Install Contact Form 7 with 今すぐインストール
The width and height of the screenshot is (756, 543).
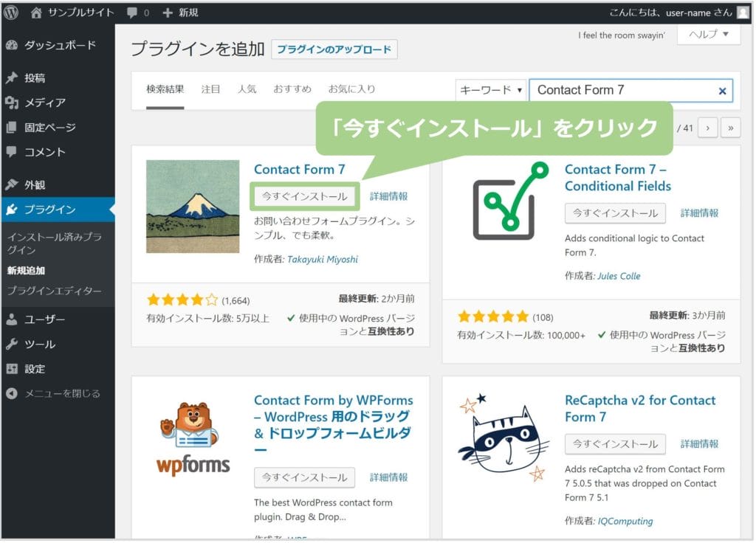(304, 196)
